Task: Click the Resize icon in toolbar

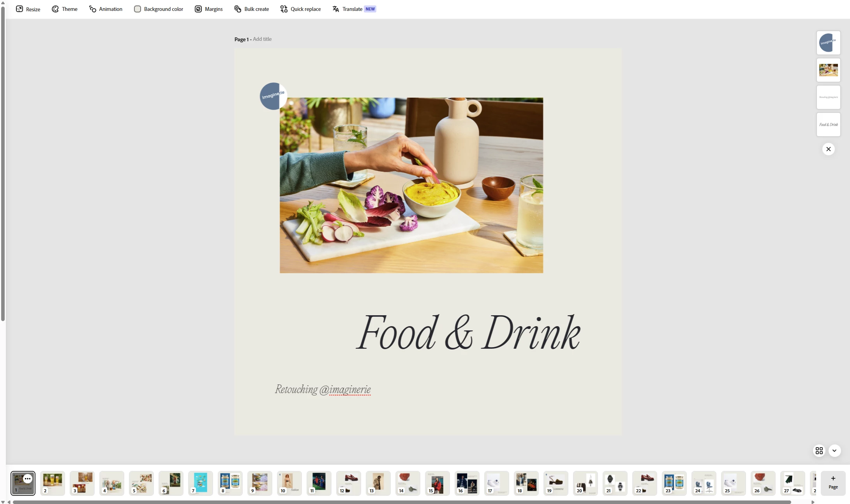Action: click(19, 9)
